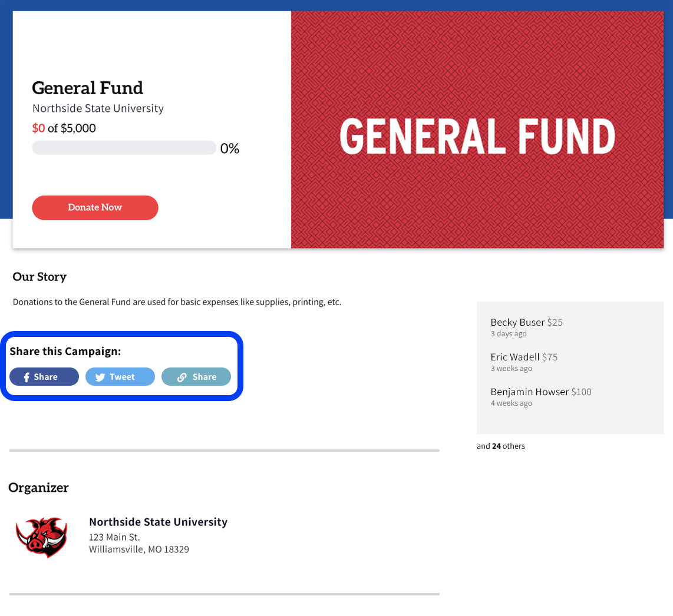Open the General Fund campaign title
The image size is (673, 616).
click(x=88, y=88)
